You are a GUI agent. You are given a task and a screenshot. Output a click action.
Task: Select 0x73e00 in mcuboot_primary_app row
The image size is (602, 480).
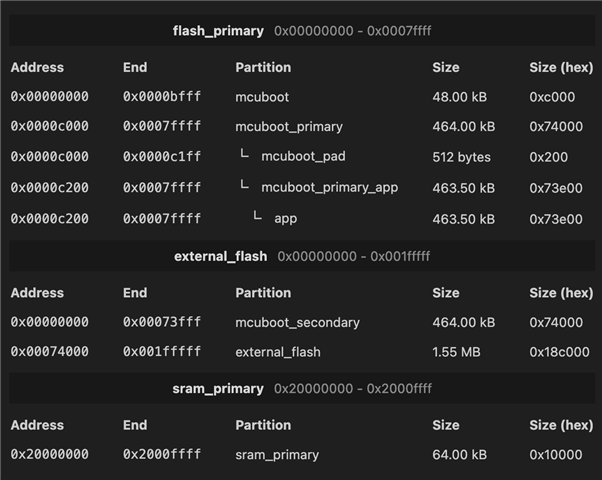[556, 188]
